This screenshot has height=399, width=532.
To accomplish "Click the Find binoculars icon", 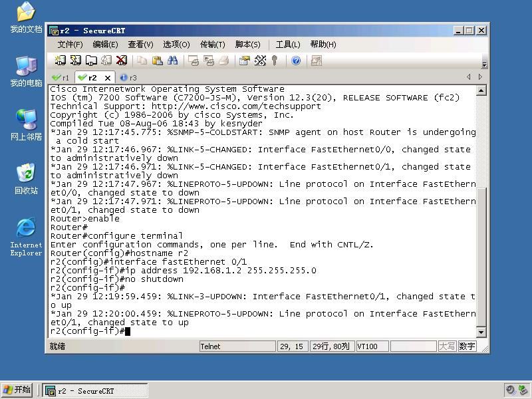I will click(x=172, y=61).
